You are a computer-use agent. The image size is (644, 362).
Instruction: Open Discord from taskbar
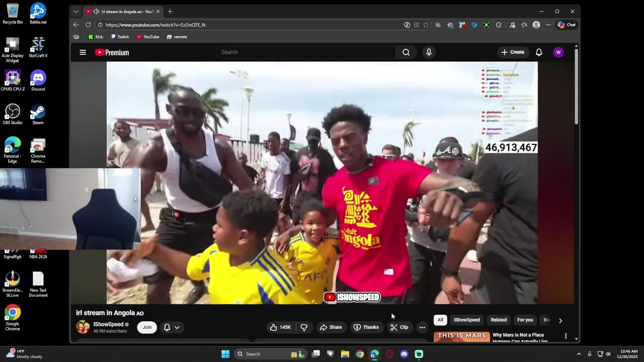404,354
